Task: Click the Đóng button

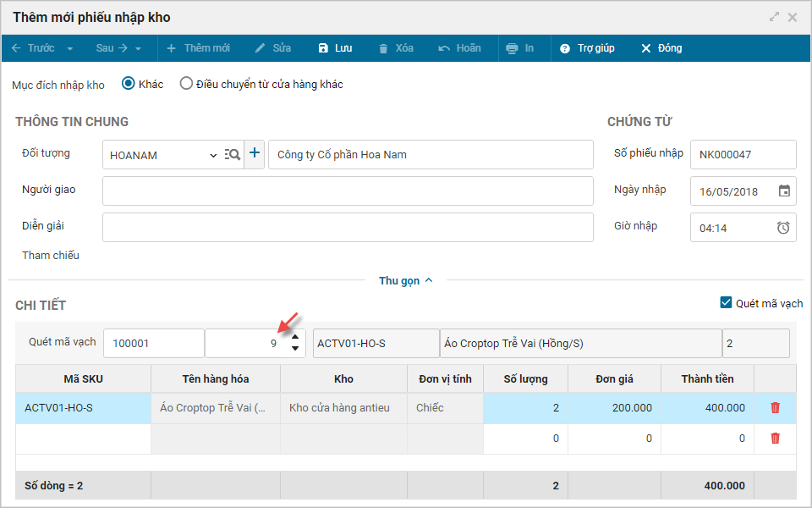Action: tap(661, 48)
